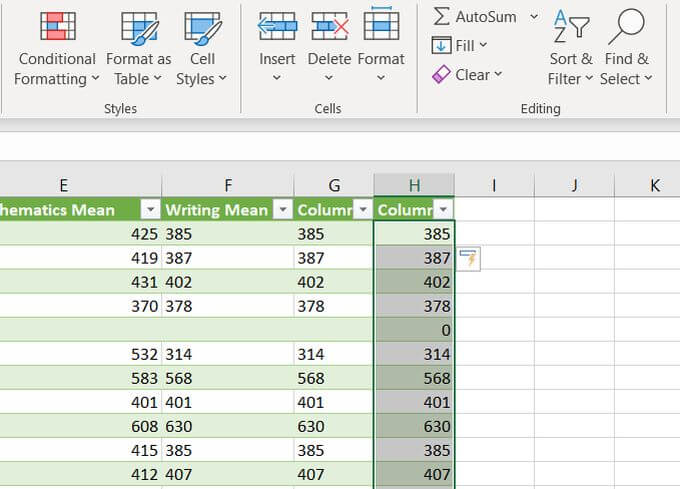The image size is (680, 489).
Task: Click the Delete cells icon
Action: 329,27
